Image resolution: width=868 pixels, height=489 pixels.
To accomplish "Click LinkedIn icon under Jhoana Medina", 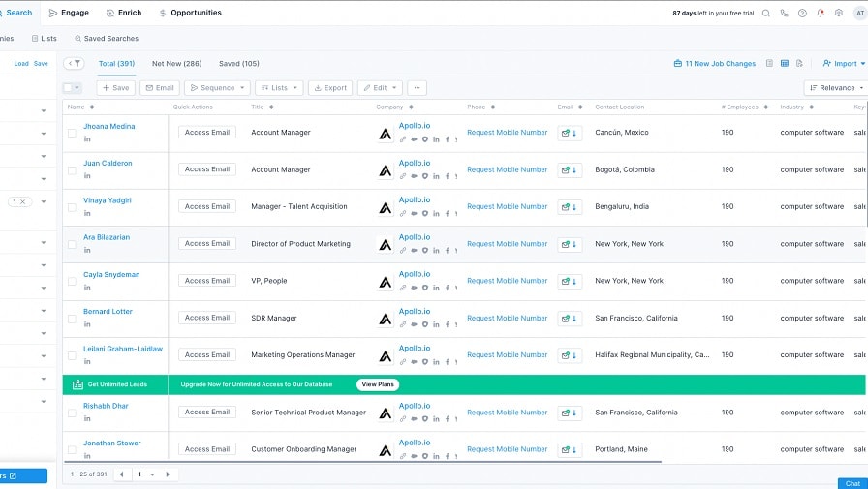I will coord(87,139).
